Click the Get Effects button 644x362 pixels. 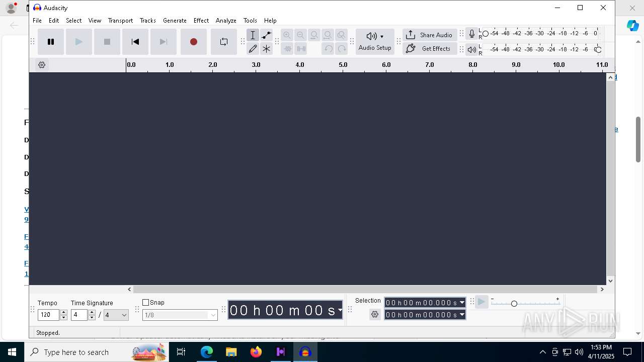point(430,49)
